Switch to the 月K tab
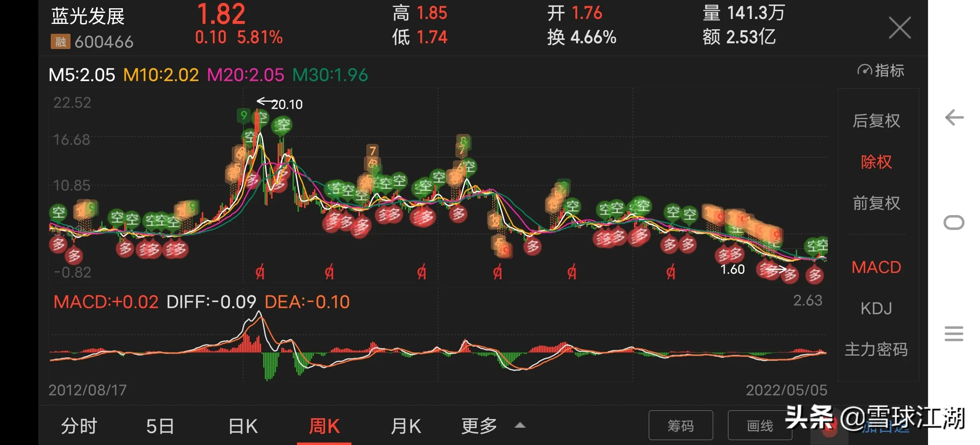 pyautogui.click(x=406, y=426)
